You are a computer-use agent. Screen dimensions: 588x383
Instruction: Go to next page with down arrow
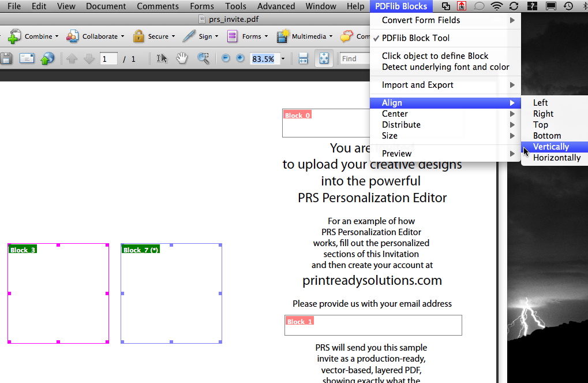point(89,58)
